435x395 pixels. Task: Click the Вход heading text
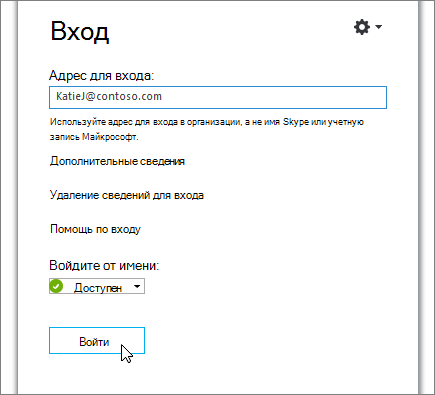(x=80, y=32)
